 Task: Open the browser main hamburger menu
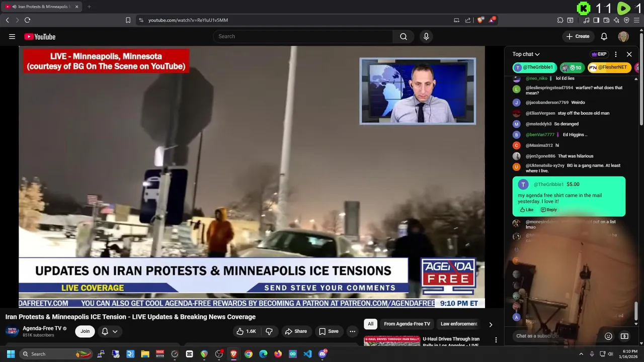(637, 20)
